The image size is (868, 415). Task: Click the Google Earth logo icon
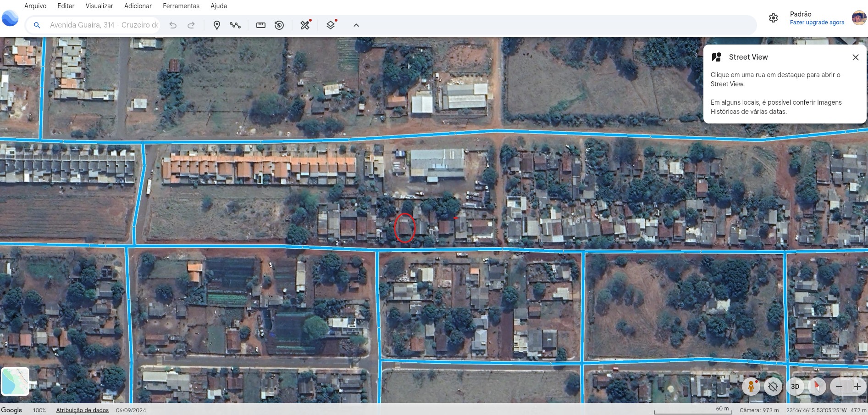click(10, 18)
